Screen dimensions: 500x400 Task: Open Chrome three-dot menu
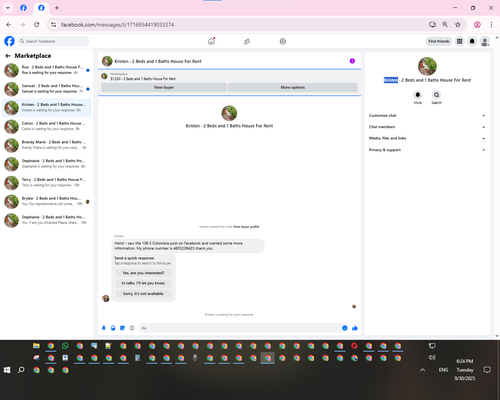[491, 24]
